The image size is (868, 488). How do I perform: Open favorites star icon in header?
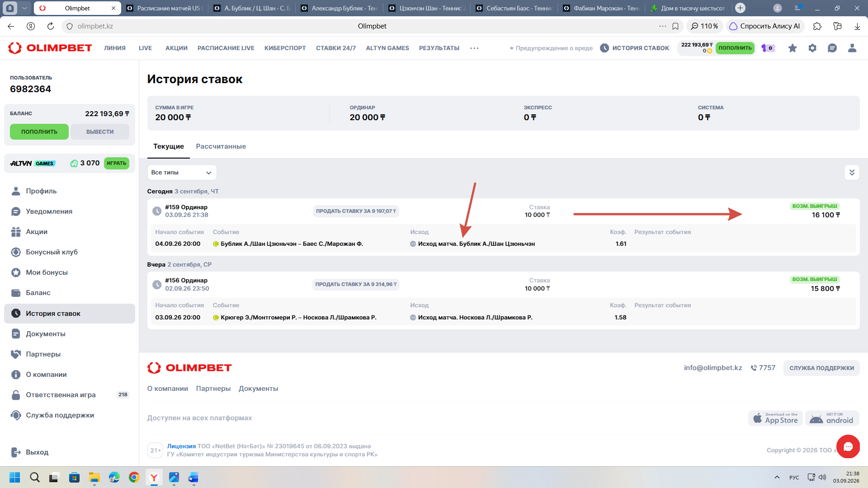(793, 48)
